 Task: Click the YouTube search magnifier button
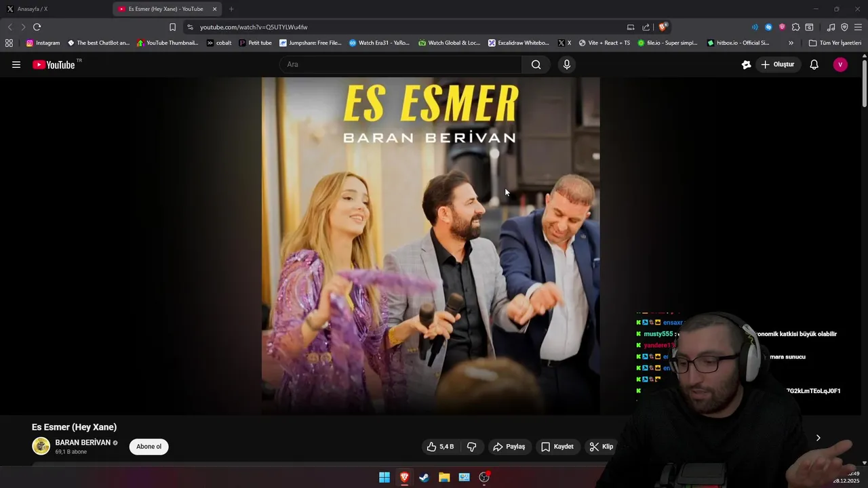point(536,64)
